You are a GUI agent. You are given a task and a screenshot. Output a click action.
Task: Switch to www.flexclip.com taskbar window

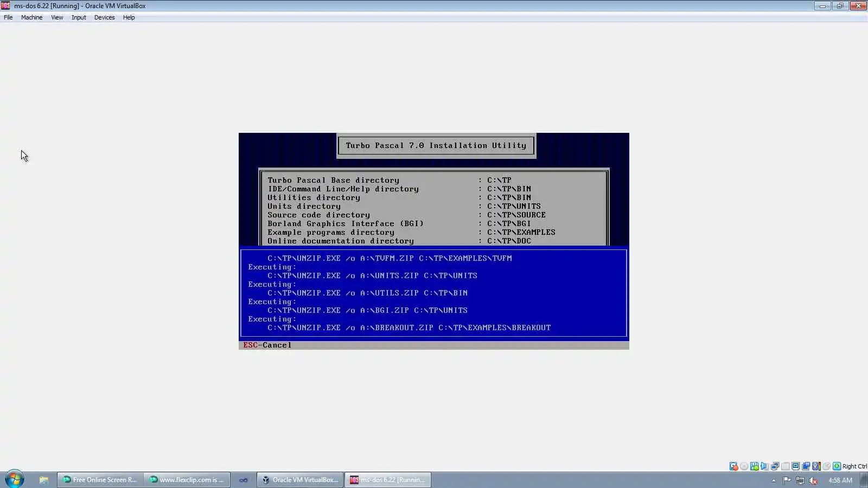pyautogui.click(x=187, y=480)
